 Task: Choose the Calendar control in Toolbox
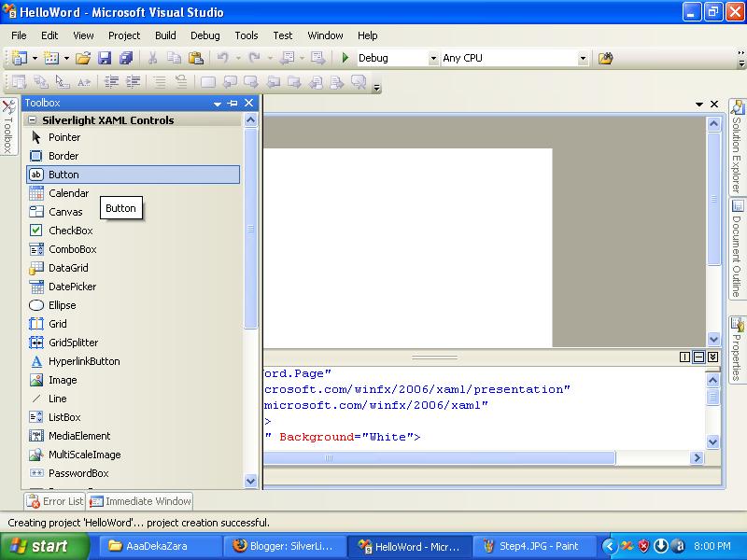pyautogui.click(x=134, y=193)
